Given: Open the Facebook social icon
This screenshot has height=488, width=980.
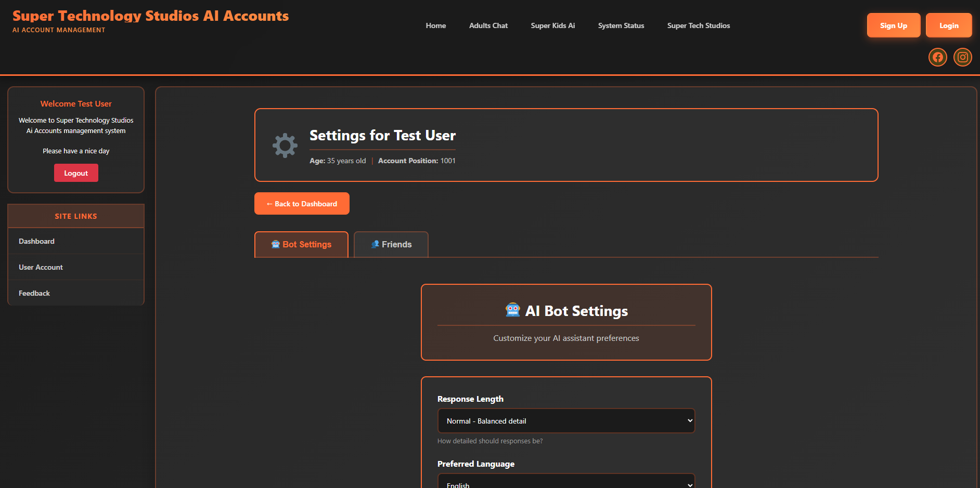Looking at the screenshot, I should coord(937,57).
